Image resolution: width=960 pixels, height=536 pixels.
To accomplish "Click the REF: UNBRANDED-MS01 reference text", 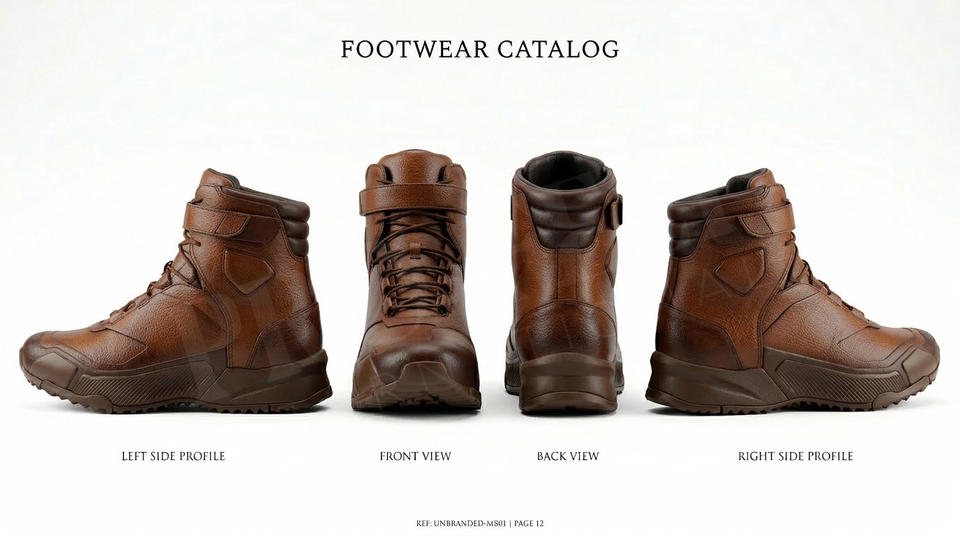I will [x=460, y=524].
